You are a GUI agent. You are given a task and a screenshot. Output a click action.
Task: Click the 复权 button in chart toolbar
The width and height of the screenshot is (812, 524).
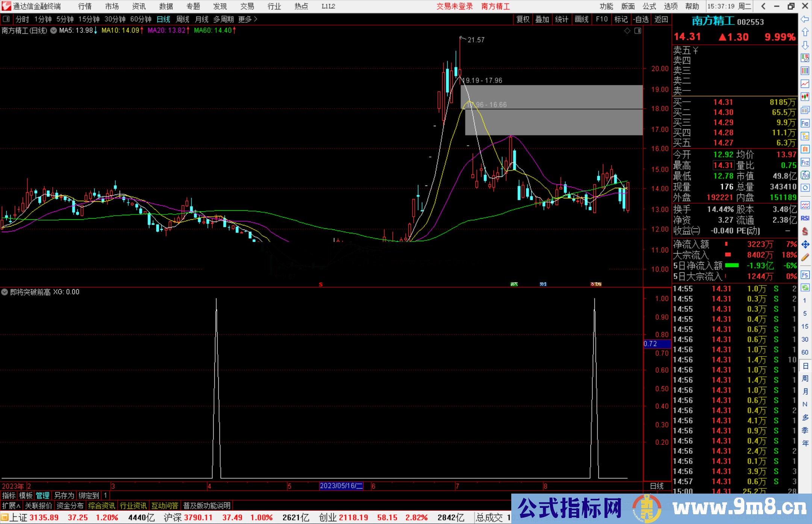click(523, 19)
